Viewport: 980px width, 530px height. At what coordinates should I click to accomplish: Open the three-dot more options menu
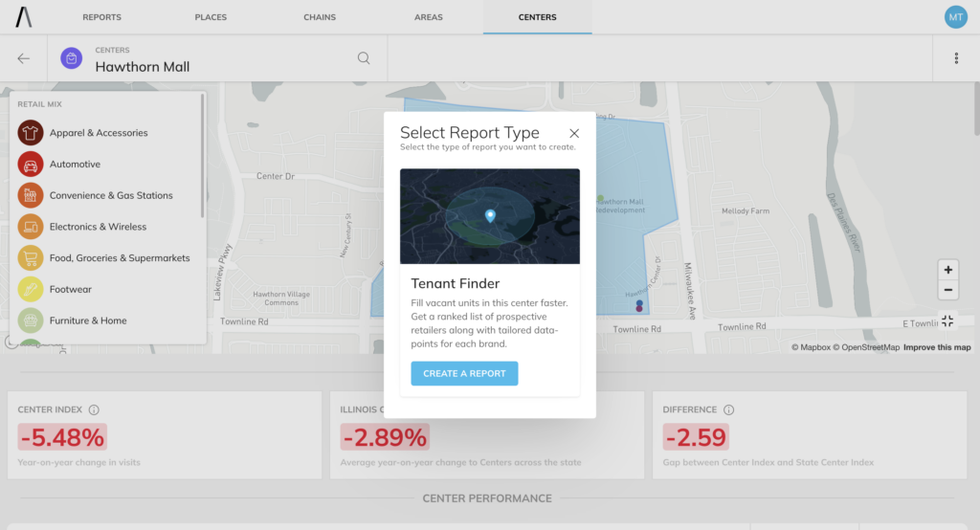[956, 58]
